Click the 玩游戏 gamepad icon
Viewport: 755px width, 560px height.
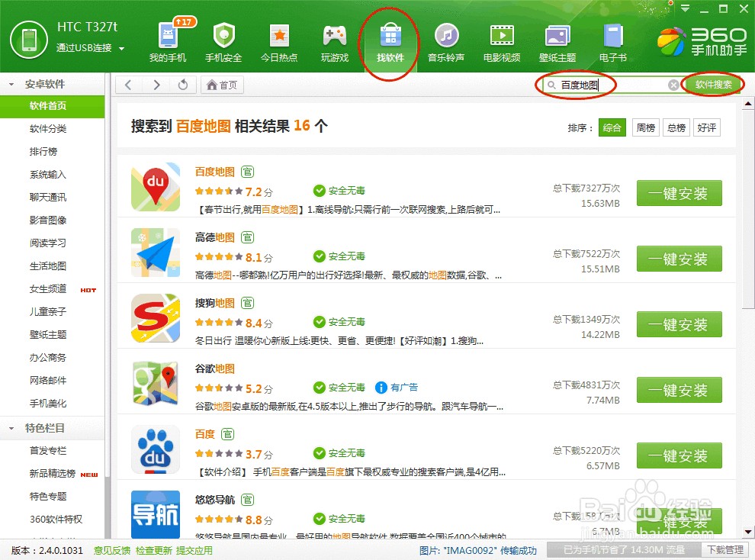pos(334,42)
